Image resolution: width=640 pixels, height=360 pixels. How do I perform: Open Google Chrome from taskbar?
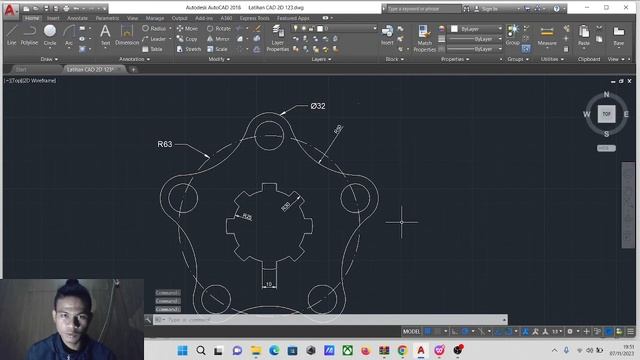tap(402, 350)
